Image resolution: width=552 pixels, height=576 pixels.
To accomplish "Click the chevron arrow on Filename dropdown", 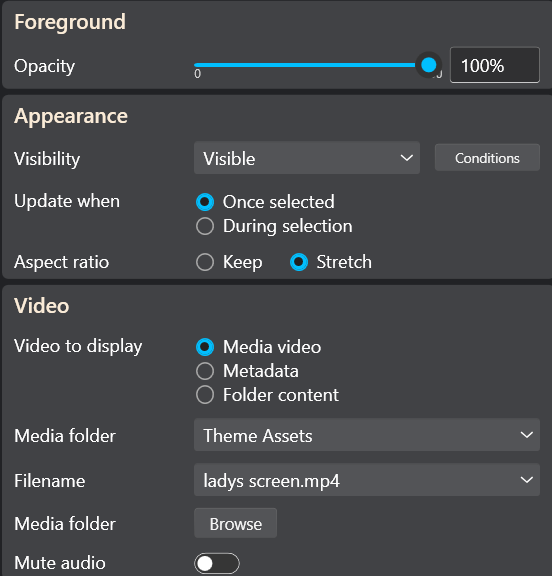I will (x=527, y=480).
